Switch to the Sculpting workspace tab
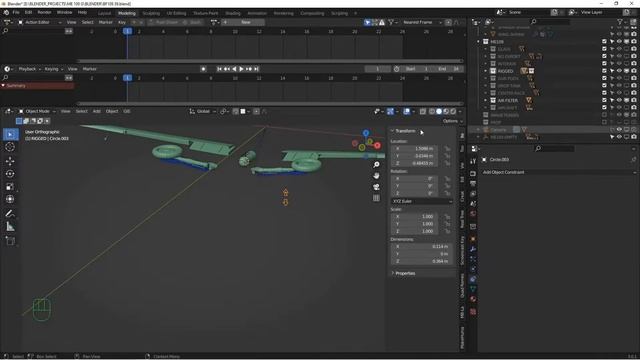The image size is (640, 360). tap(151, 13)
